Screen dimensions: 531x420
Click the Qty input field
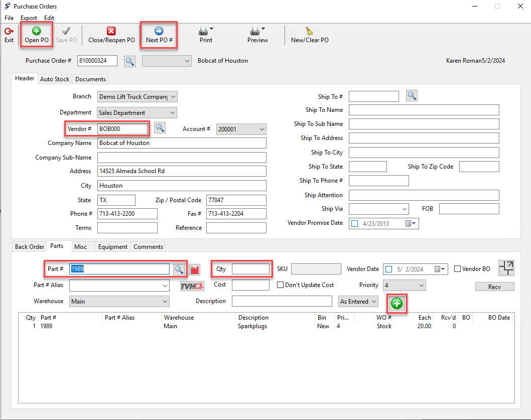[x=250, y=269]
